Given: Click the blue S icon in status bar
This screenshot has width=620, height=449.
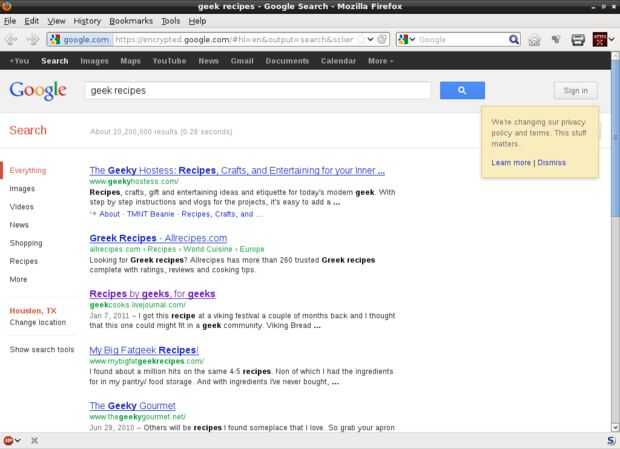Looking at the screenshot, I should 611,440.
